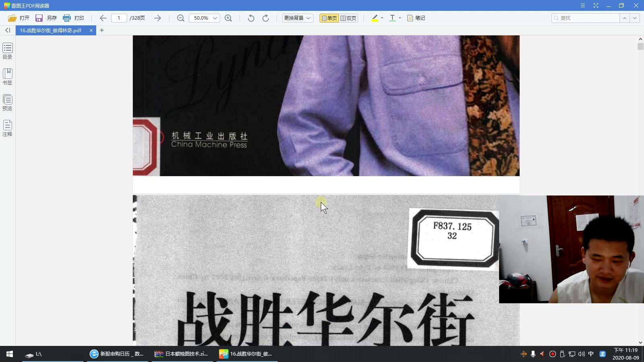Click the page number input field
644x362 pixels.
119,18
